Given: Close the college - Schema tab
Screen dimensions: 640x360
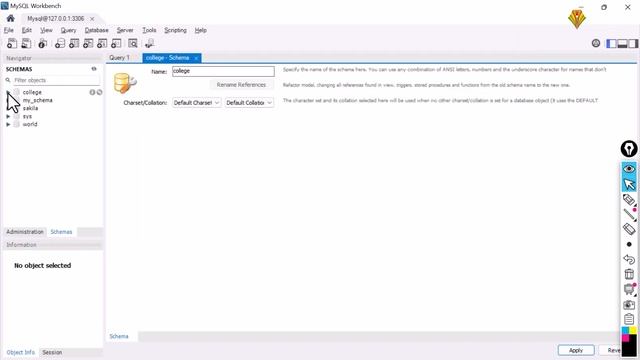Looking at the screenshot, I should (196, 58).
